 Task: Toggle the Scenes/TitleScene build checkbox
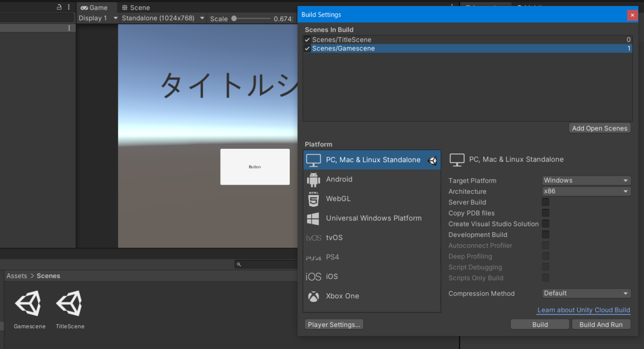[x=308, y=40]
